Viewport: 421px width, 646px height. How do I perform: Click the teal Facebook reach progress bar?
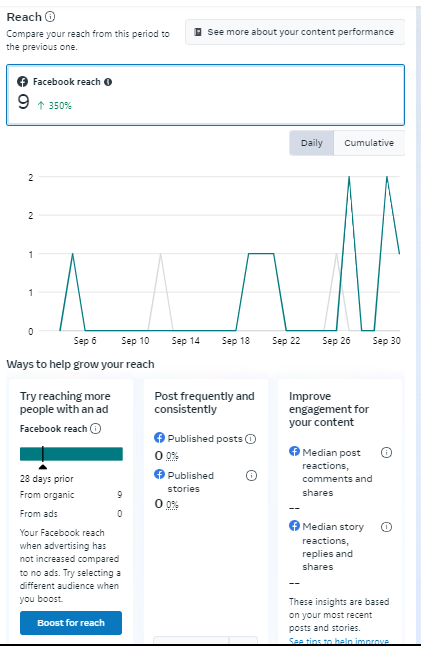click(x=71, y=454)
